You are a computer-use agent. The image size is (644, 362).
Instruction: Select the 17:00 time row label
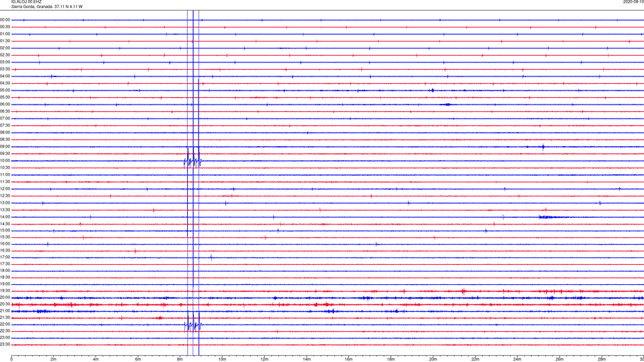point(5,257)
